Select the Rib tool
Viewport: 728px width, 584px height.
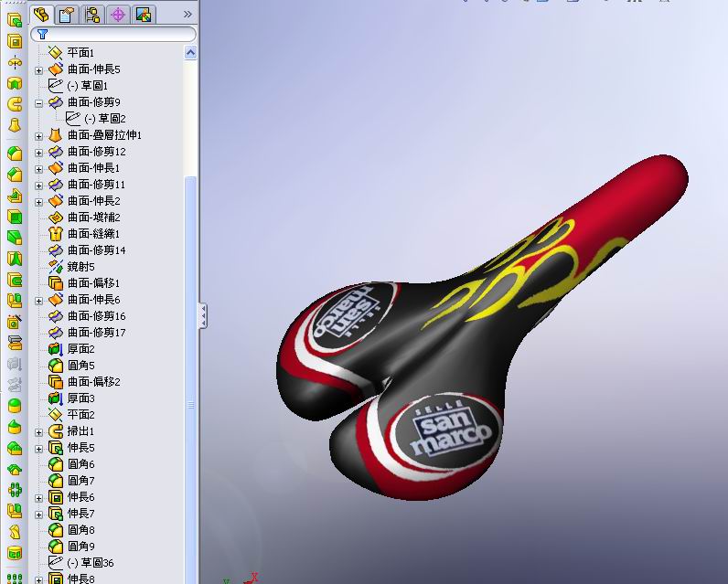(x=15, y=196)
